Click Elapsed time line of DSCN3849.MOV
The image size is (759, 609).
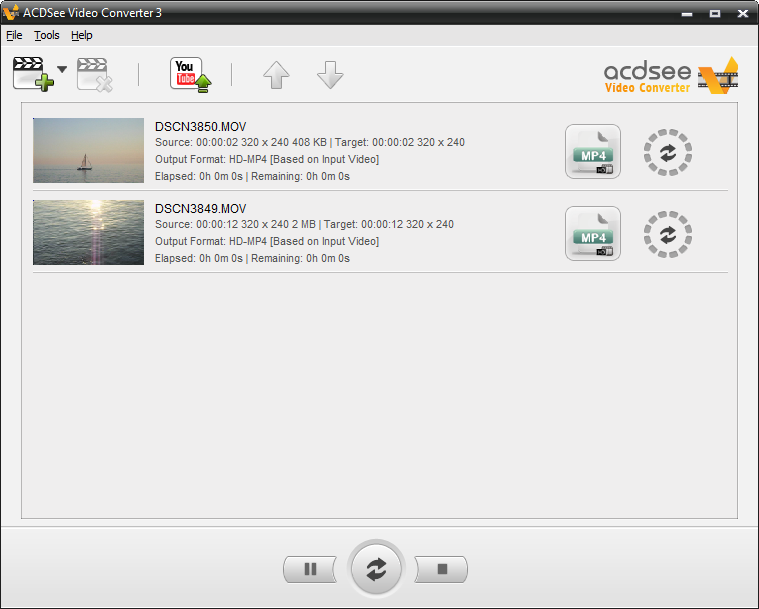pos(252,258)
